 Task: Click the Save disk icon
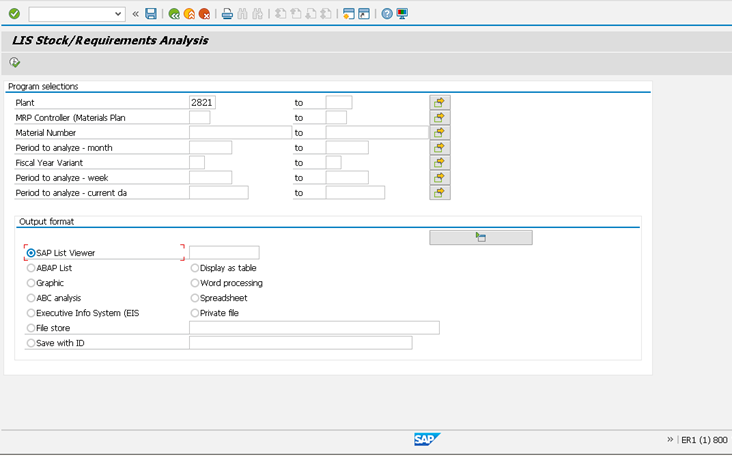pyautogui.click(x=151, y=14)
